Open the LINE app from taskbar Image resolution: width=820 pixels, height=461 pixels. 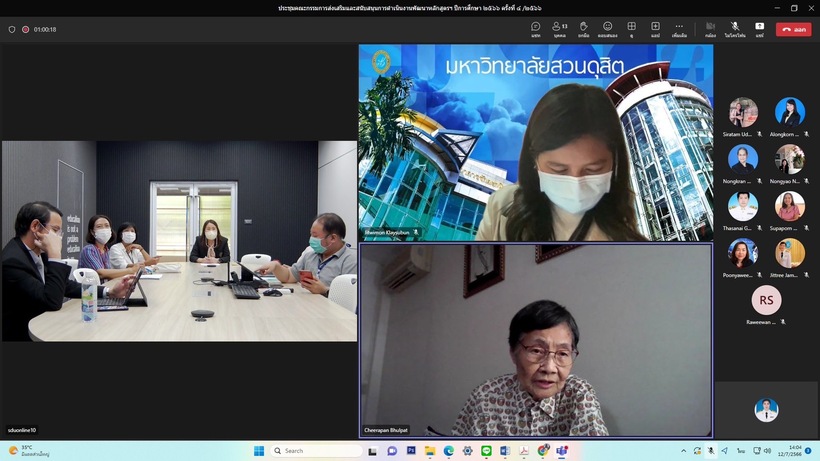[x=486, y=451]
